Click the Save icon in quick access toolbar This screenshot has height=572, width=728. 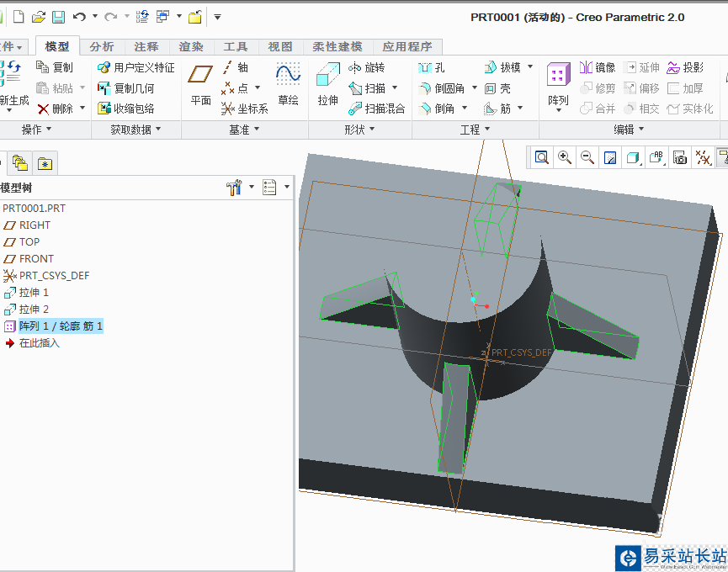coord(59,17)
